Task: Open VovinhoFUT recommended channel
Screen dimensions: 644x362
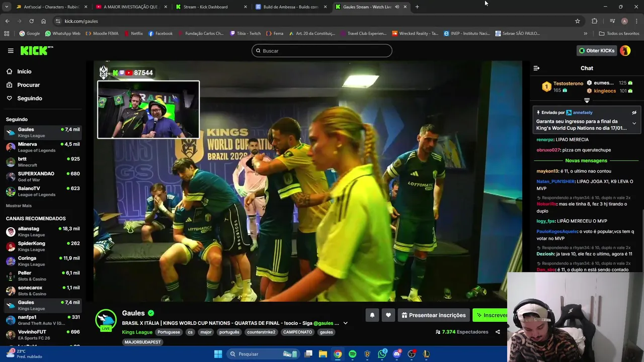Action: [43, 335]
